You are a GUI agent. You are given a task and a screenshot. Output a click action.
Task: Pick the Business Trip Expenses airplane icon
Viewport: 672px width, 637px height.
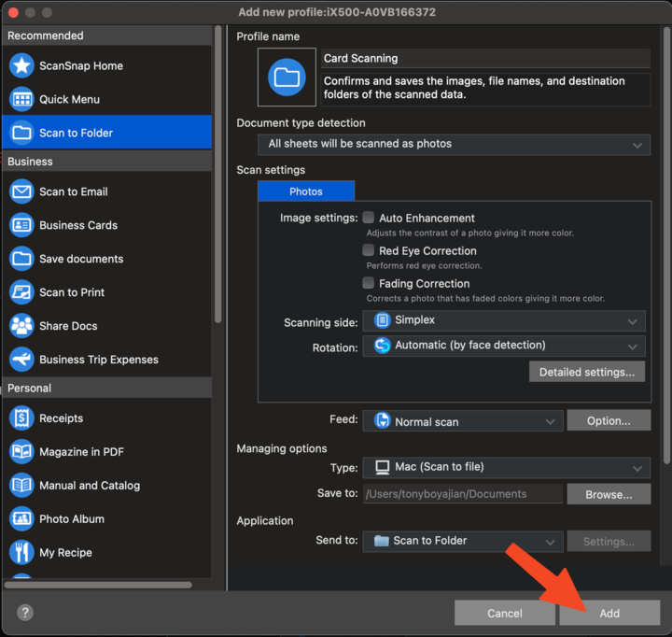(21, 359)
